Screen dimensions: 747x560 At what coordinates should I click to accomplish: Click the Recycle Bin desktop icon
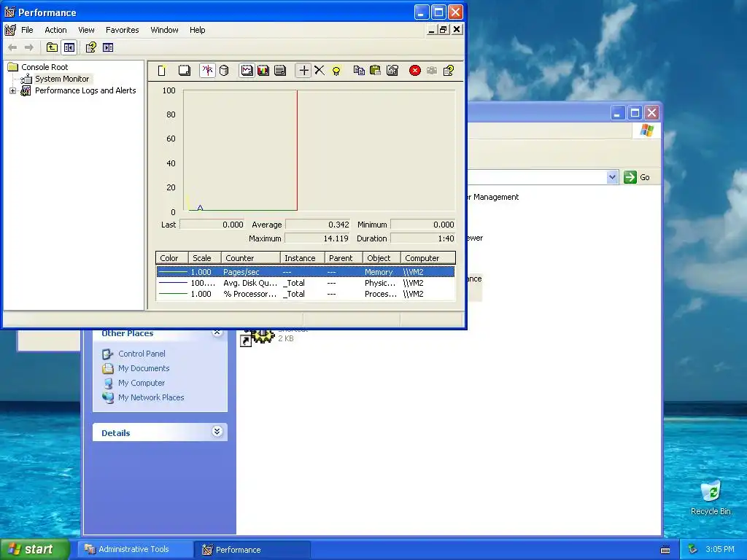coord(711,498)
